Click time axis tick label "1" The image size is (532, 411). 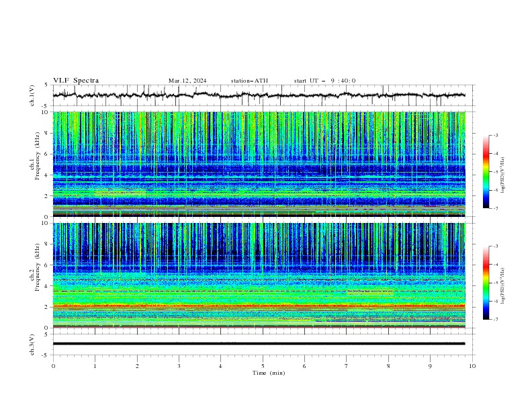pyautogui.click(x=95, y=366)
